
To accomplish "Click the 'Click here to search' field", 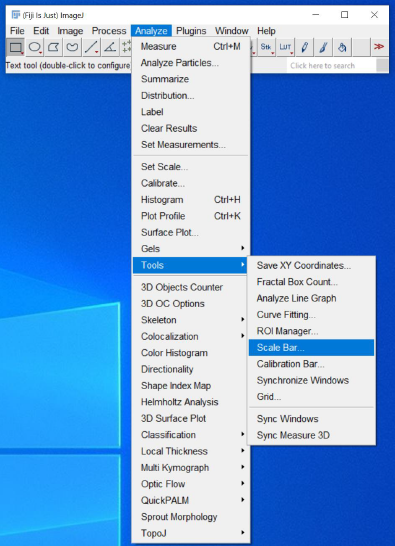I will pyautogui.click(x=332, y=65).
